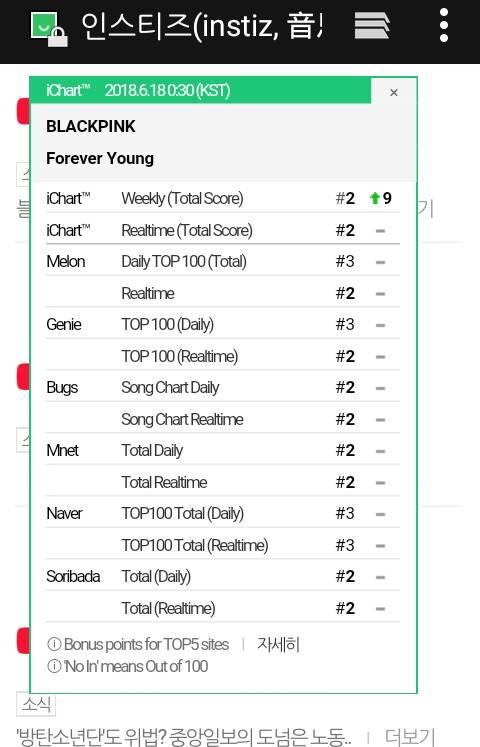Tap the stacked tabs icon

[372, 25]
